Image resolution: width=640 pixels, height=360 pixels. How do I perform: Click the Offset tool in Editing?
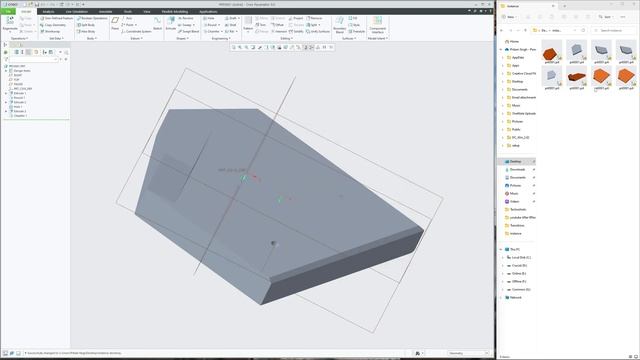tap(277, 25)
